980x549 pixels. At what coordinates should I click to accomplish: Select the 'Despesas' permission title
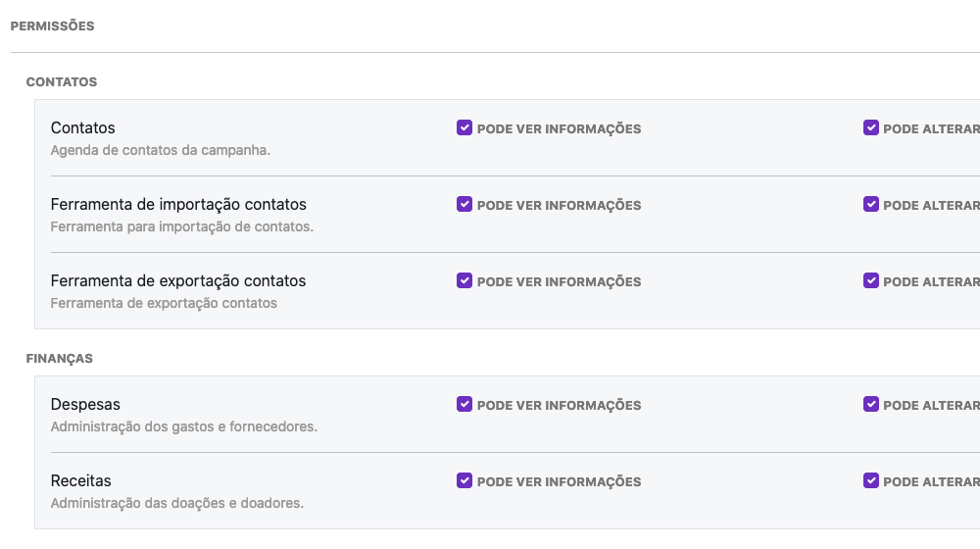85,405
